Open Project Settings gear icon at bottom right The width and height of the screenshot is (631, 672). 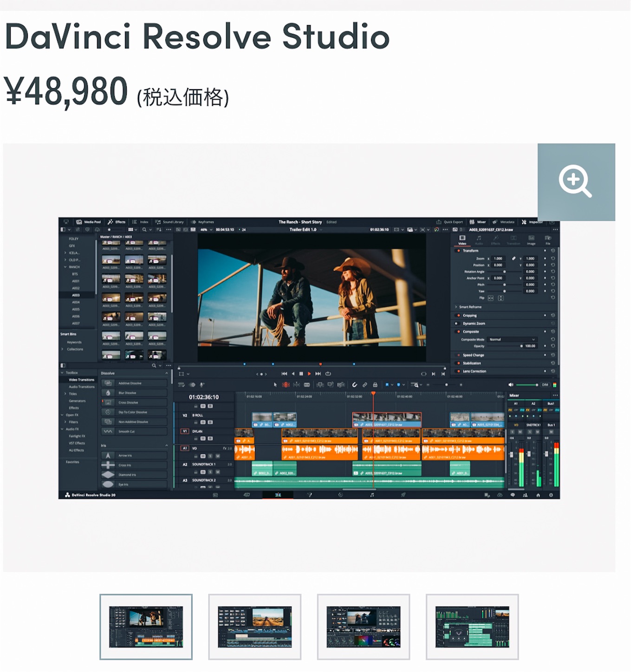coord(551,495)
